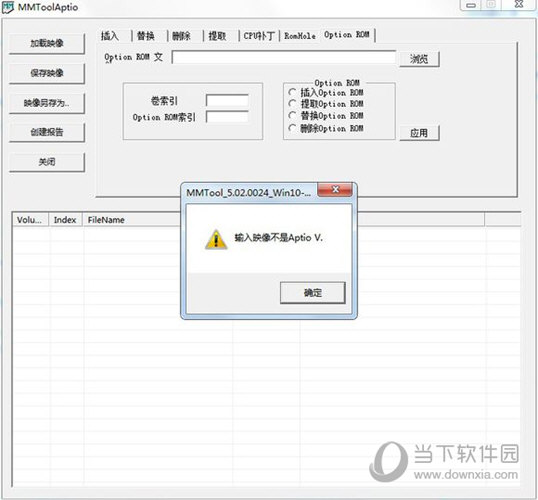This screenshot has width=538, height=500.
Task: Click the FileName column header
Action: click(x=132, y=220)
